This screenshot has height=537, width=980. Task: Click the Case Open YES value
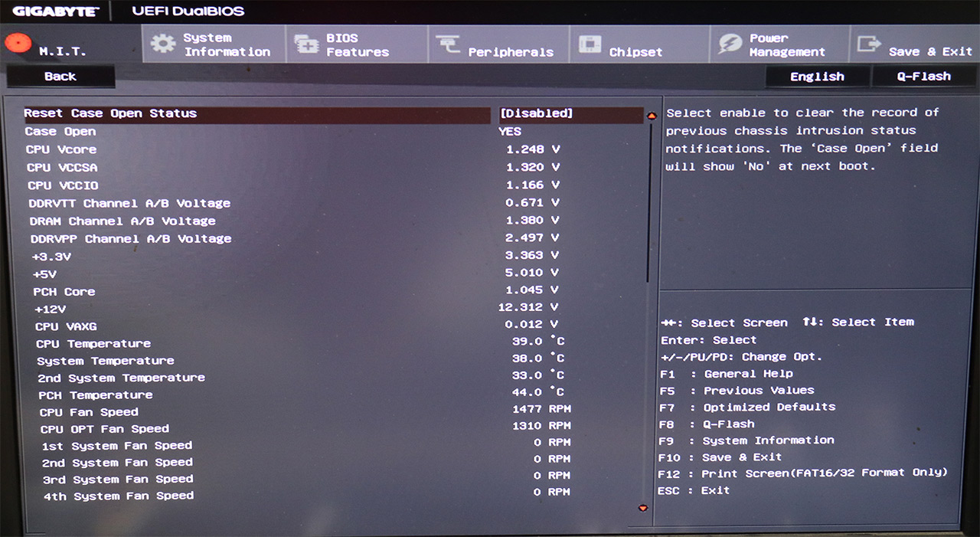coord(510,132)
